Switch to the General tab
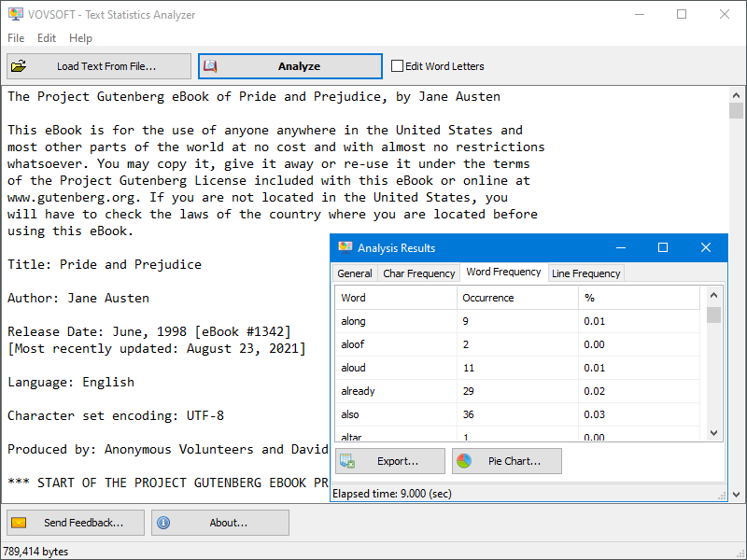This screenshot has width=747, height=560. 354,273
